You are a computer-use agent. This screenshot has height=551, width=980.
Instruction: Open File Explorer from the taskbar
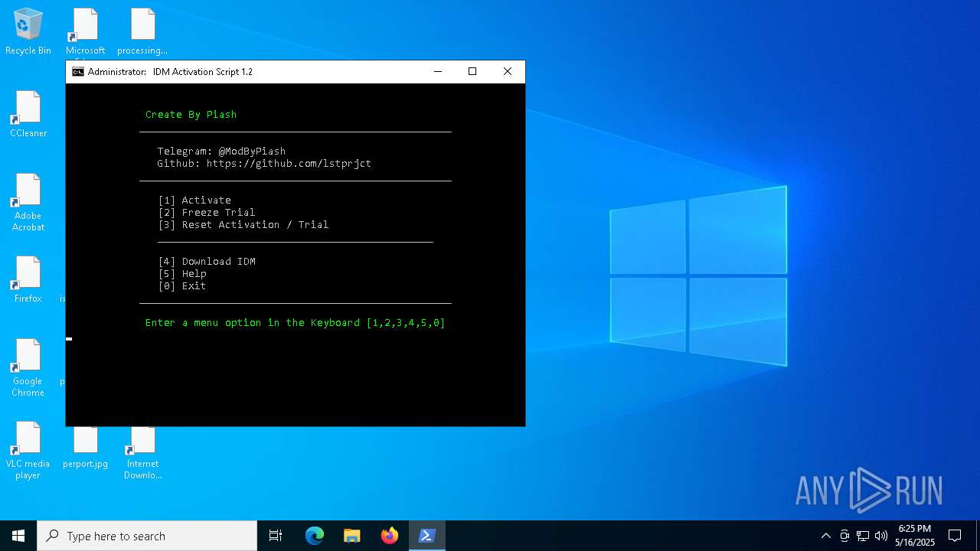pyautogui.click(x=352, y=536)
